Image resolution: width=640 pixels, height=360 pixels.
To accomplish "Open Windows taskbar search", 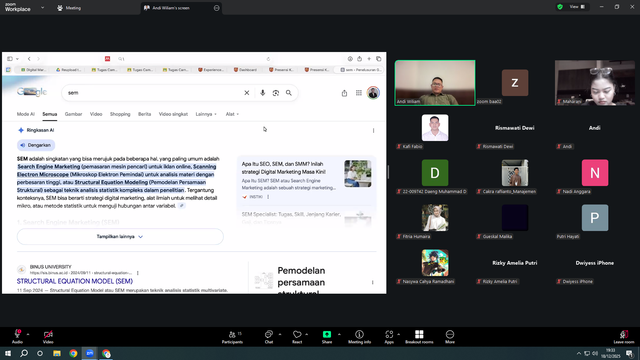I will 24,353.
